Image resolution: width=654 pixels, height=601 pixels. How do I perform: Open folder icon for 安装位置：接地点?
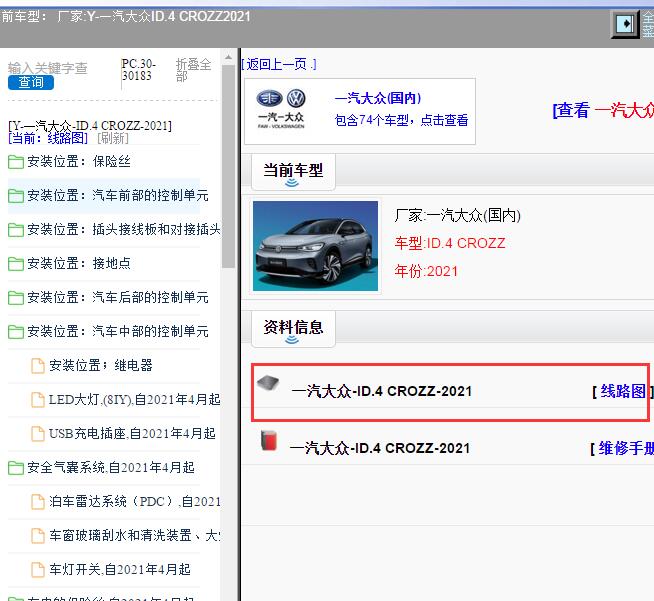pyautogui.click(x=16, y=264)
